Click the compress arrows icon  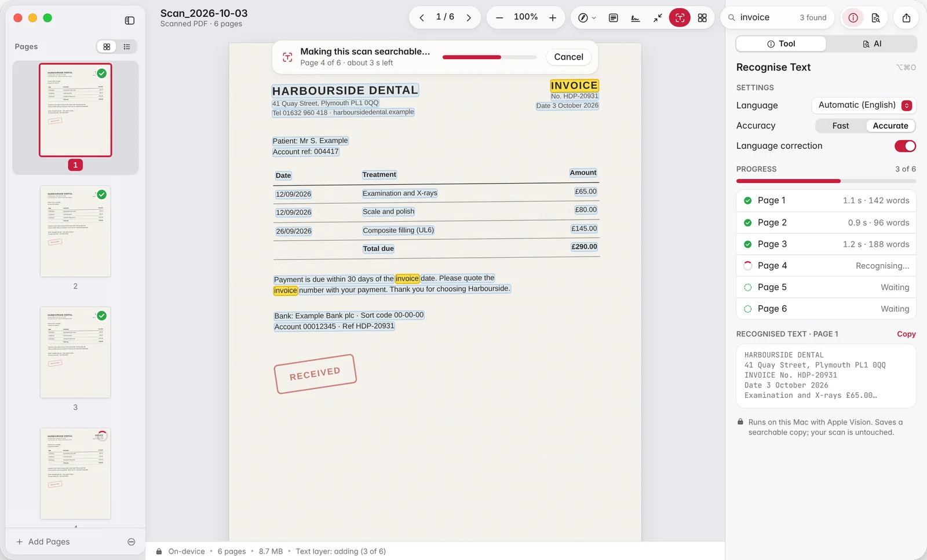[x=658, y=18]
